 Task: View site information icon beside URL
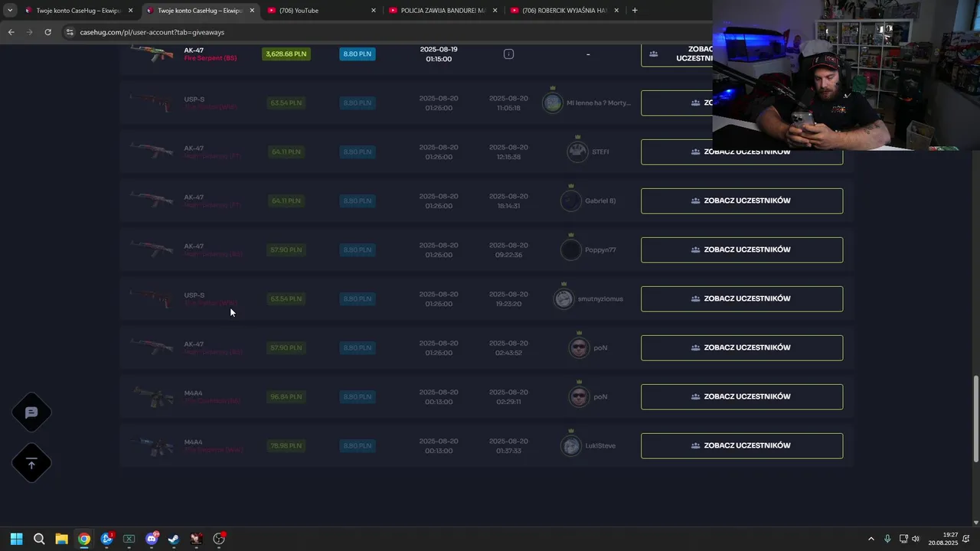70,32
